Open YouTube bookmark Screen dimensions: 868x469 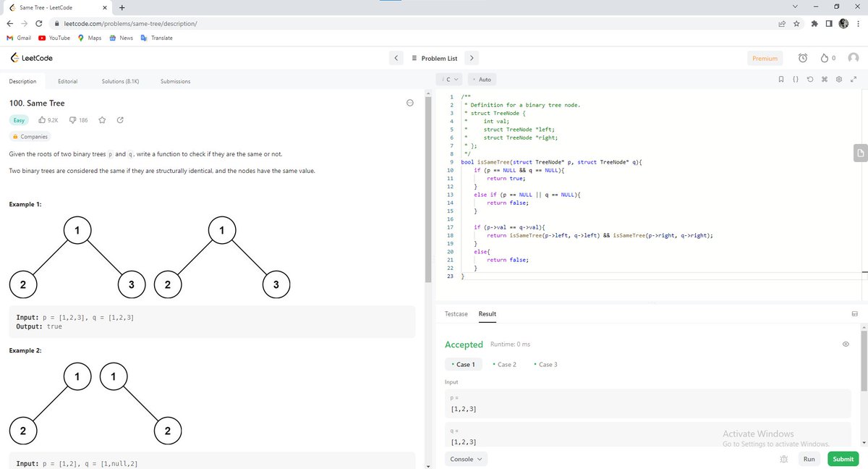point(55,38)
